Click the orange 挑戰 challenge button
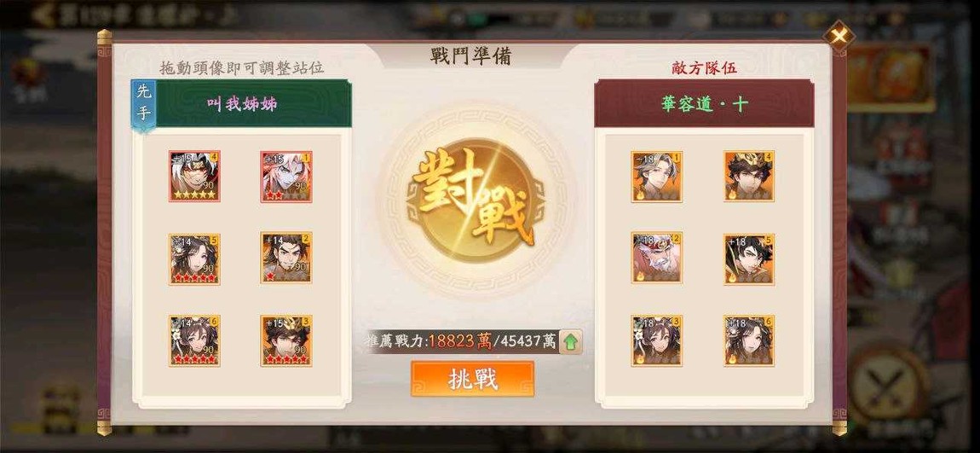This screenshot has width=980, height=453. pyautogui.click(x=472, y=379)
